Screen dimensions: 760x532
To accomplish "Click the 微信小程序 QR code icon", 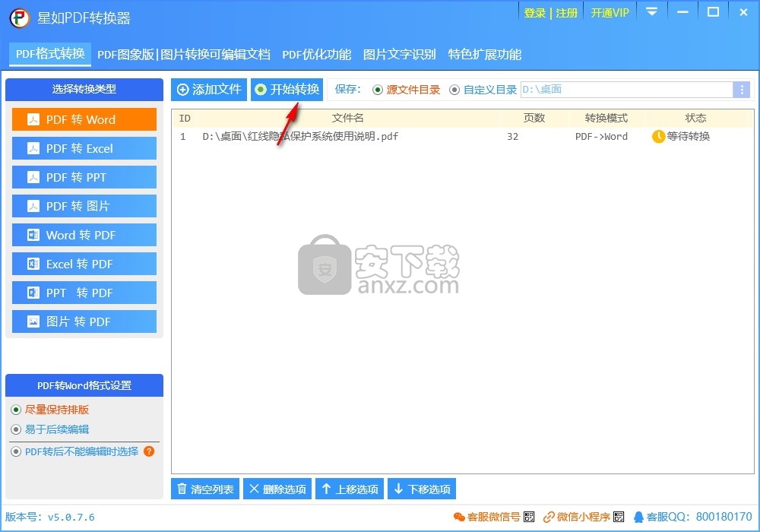I will tap(619, 517).
